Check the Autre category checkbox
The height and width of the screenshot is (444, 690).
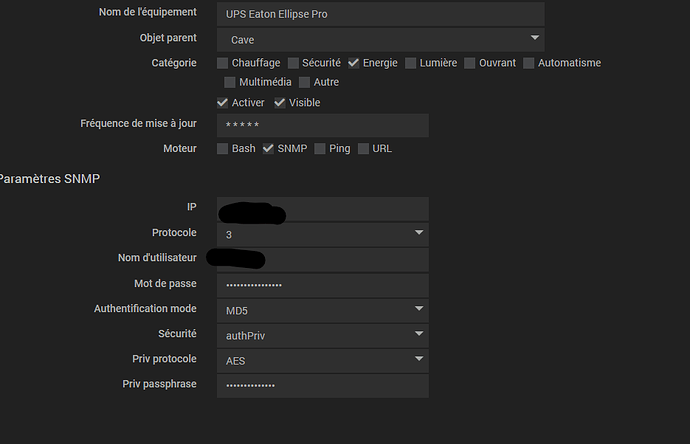tap(305, 82)
